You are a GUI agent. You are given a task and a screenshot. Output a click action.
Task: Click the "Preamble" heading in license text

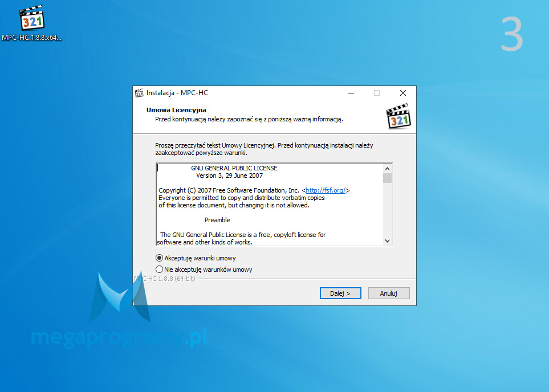pos(217,220)
